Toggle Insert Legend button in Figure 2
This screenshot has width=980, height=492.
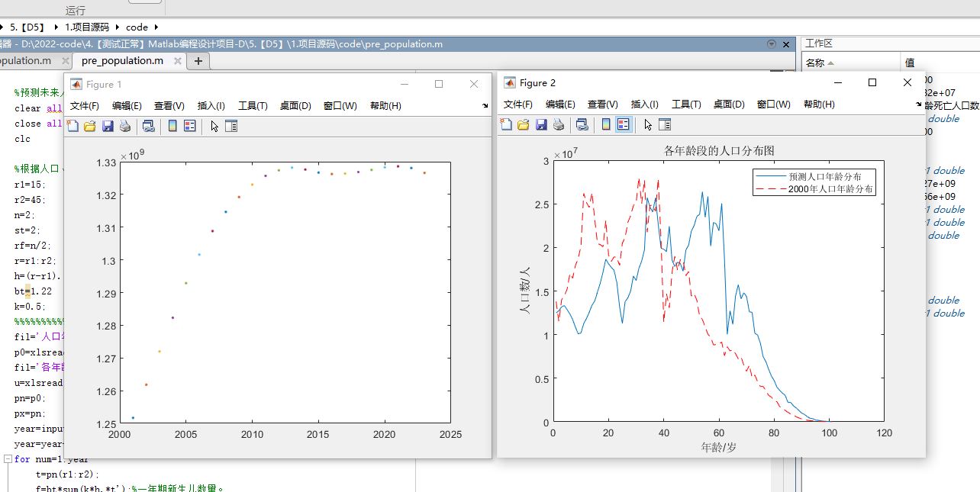coord(624,124)
